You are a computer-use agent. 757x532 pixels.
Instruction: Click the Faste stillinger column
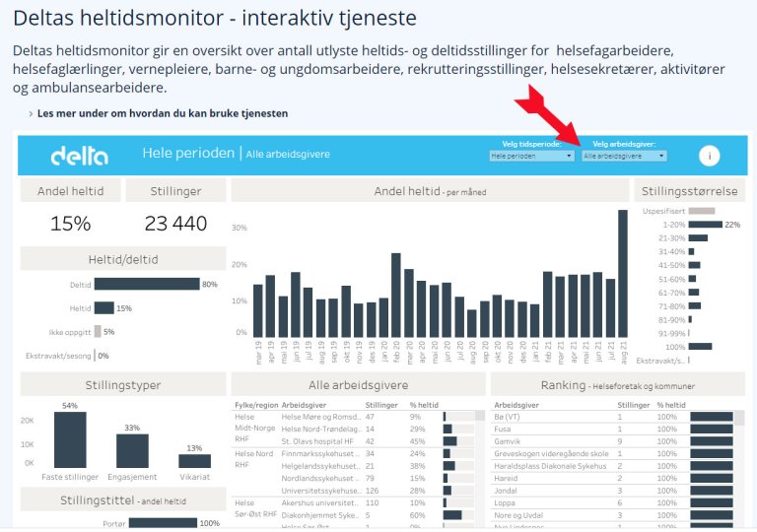pyautogui.click(x=70, y=439)
